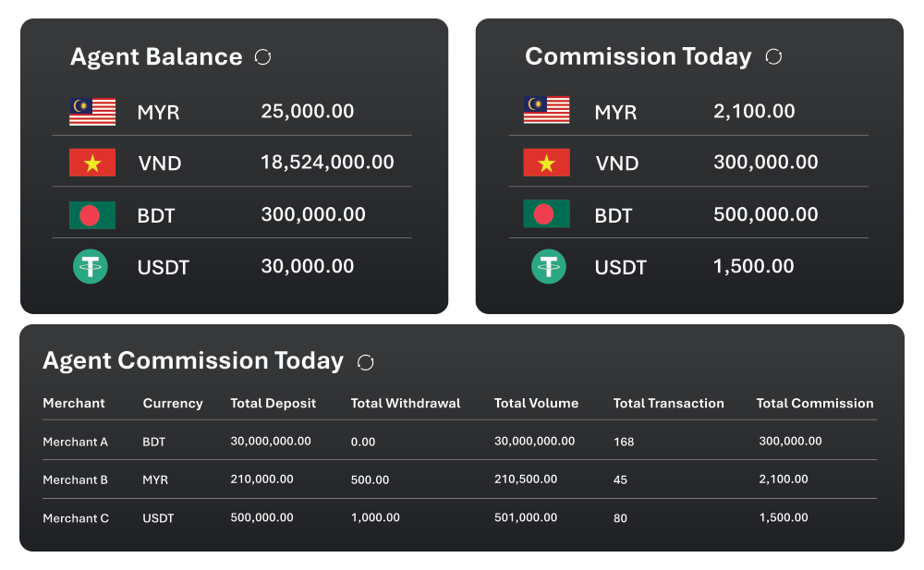The image size is (924, 570).
Task: Refresh the Commission Today panel
Action: pyautogui.click(x=773, y=56)
